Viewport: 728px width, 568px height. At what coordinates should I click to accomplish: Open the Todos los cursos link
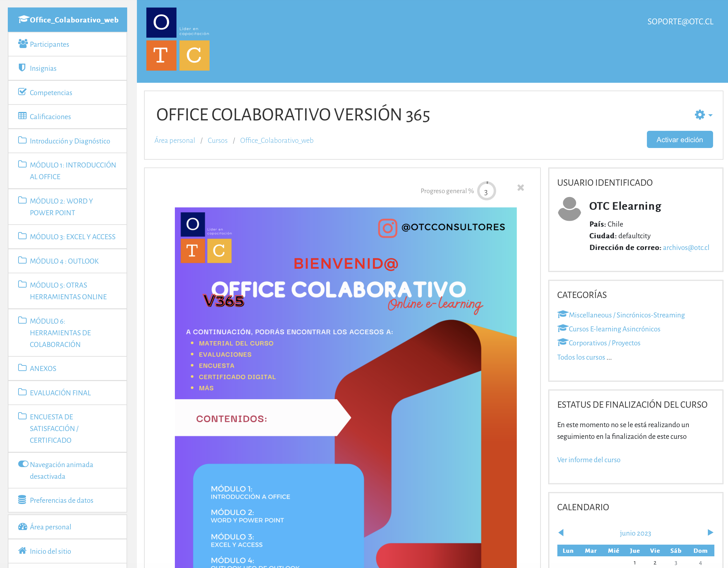581,357
